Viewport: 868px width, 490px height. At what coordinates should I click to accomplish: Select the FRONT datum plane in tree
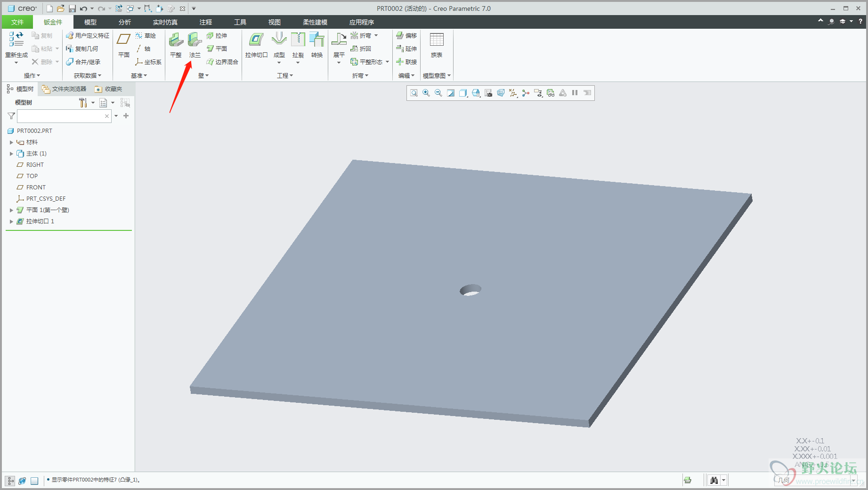[x=31, y=188]
